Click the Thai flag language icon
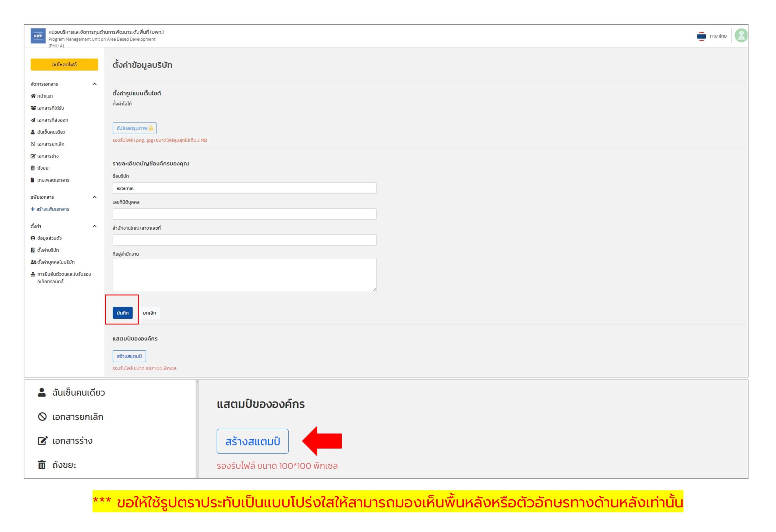 coord(701,36)
